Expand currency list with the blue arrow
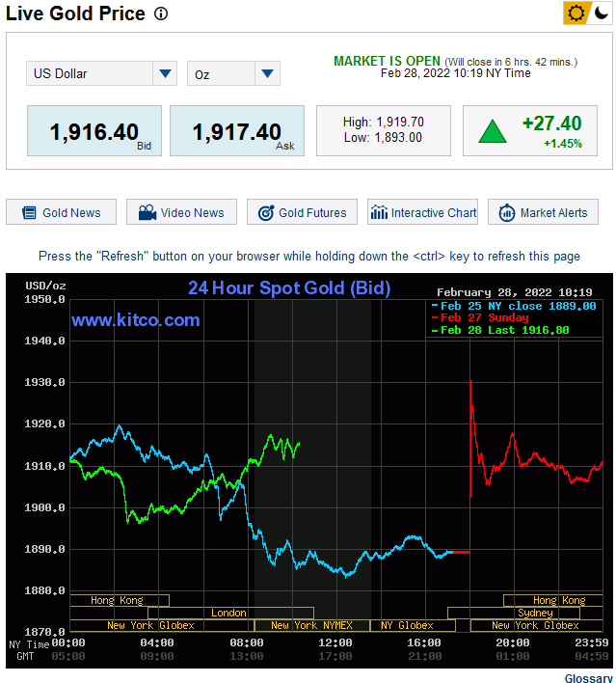 165,73
